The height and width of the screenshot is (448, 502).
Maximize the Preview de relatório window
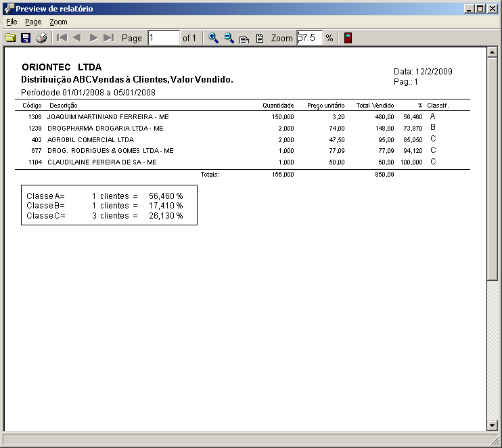click(480, 9)
